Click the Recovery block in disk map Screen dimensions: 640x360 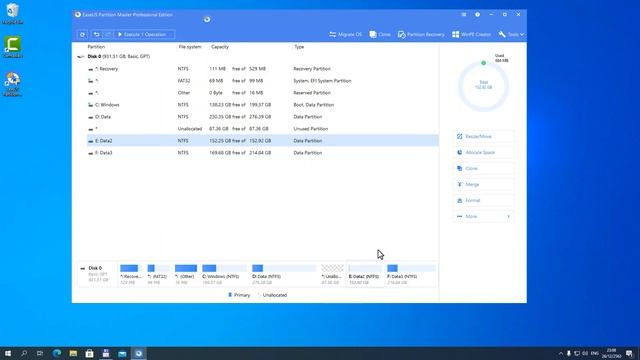(131, 274)
